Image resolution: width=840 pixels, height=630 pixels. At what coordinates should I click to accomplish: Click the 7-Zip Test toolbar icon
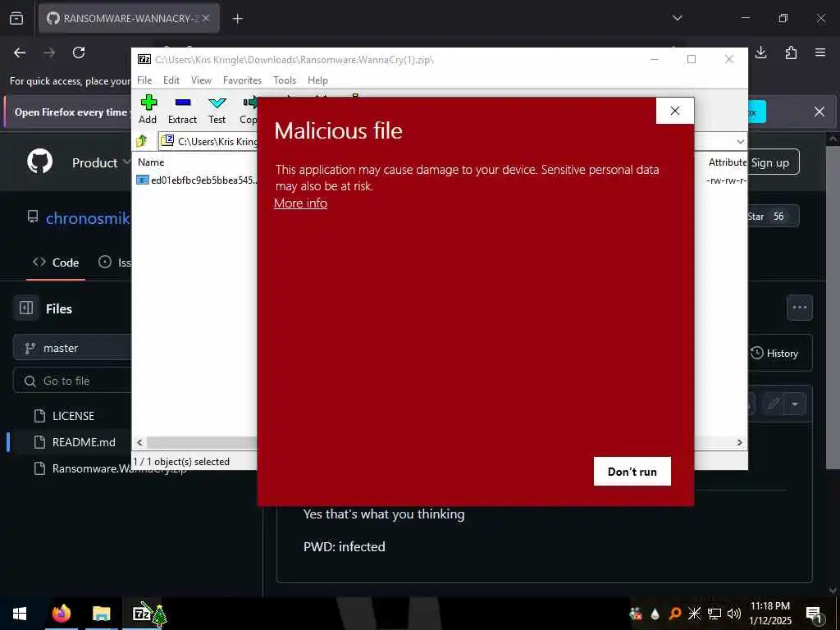217,109
